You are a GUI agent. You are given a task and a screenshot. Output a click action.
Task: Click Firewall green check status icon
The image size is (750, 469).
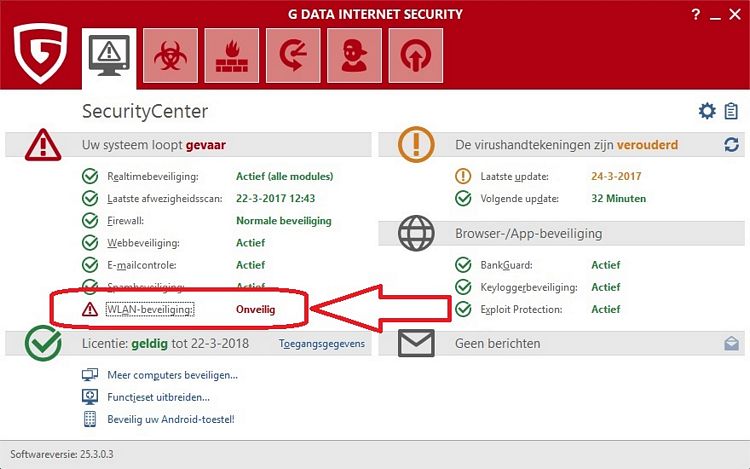tap(90, 220)
